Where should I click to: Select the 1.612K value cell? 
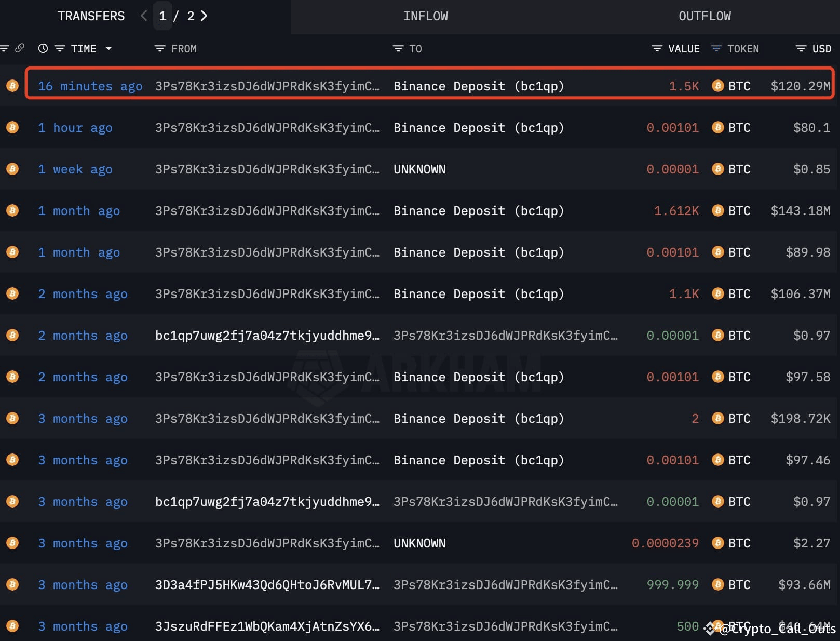[x=676, y=211]
